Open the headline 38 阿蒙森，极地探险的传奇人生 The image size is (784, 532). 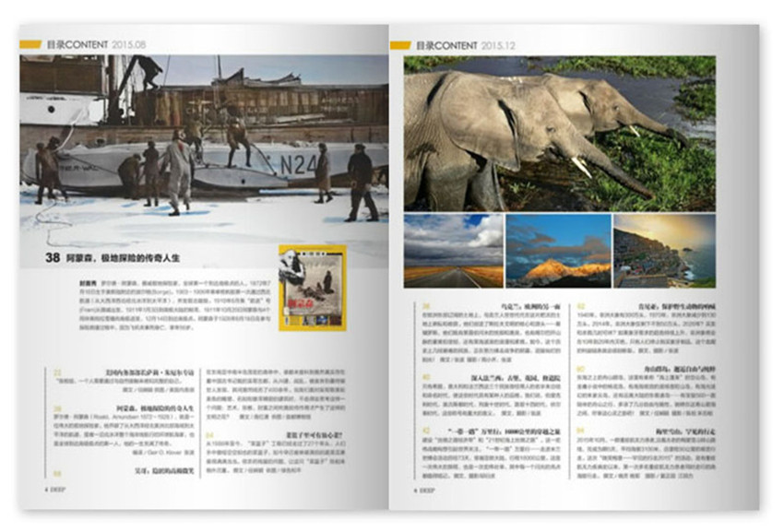126,258
